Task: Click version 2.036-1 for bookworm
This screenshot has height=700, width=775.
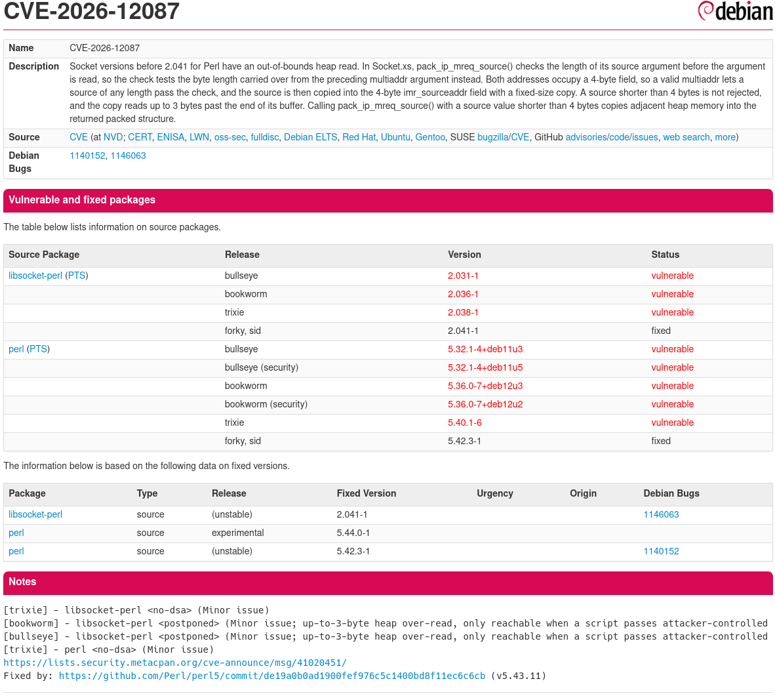Action: [x=463, y=294]
